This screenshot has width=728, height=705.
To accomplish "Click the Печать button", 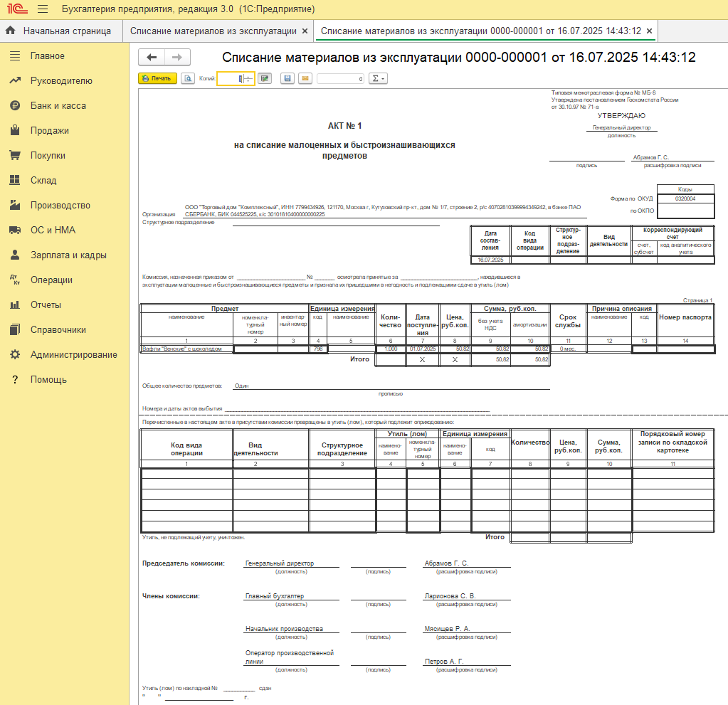I will pyautogui.click(x=157, y=78).
